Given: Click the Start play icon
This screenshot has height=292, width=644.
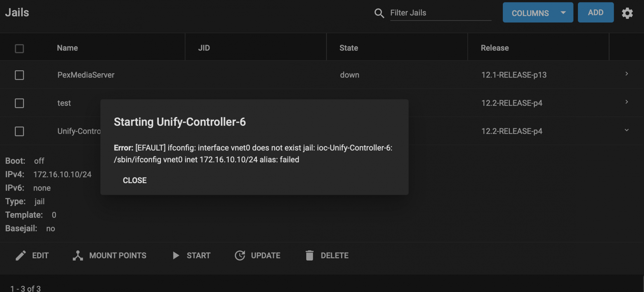Looking at the screenshot, I should click(176, 255).
